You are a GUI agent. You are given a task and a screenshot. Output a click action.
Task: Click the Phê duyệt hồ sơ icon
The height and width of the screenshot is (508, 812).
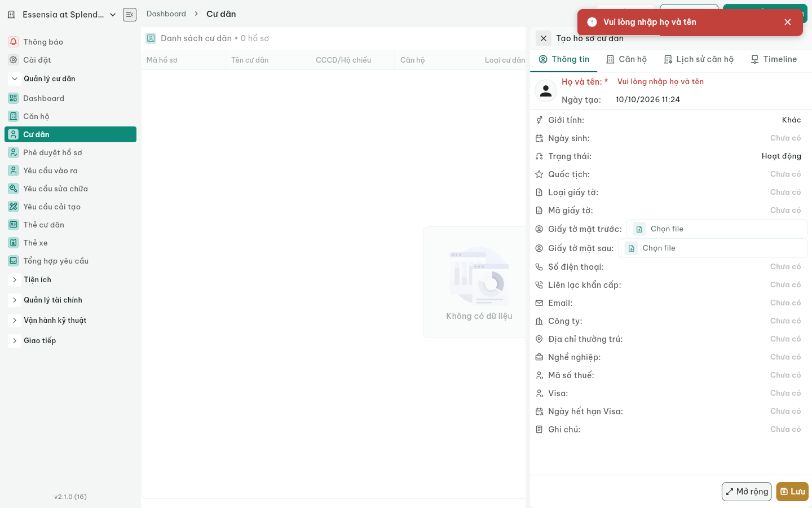(x=14, y=152)
